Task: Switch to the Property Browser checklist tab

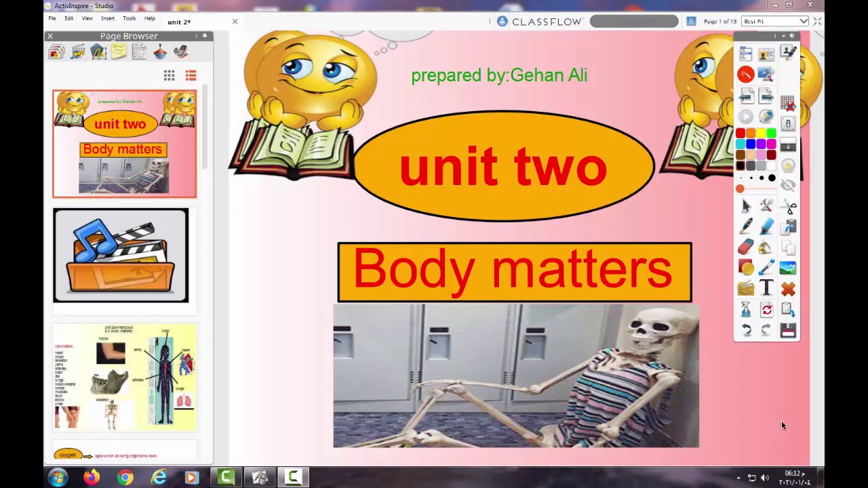Action: (x=139, y=52)
